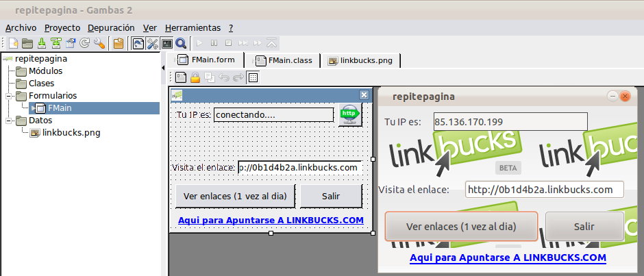The image size is (644, 276).
Task: Click the IP field showing 85.136.170.199
Action: (x=510, y=122)
